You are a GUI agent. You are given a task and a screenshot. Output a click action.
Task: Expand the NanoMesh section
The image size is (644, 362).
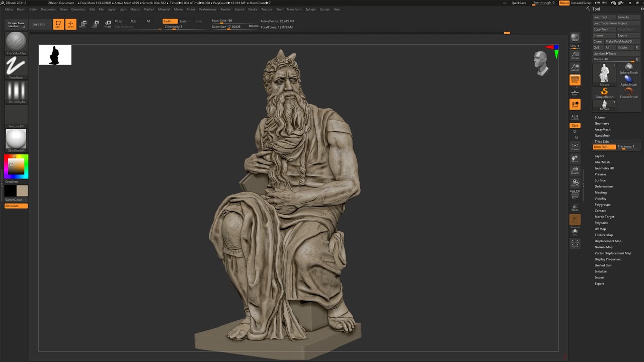(x=602, y=135)
